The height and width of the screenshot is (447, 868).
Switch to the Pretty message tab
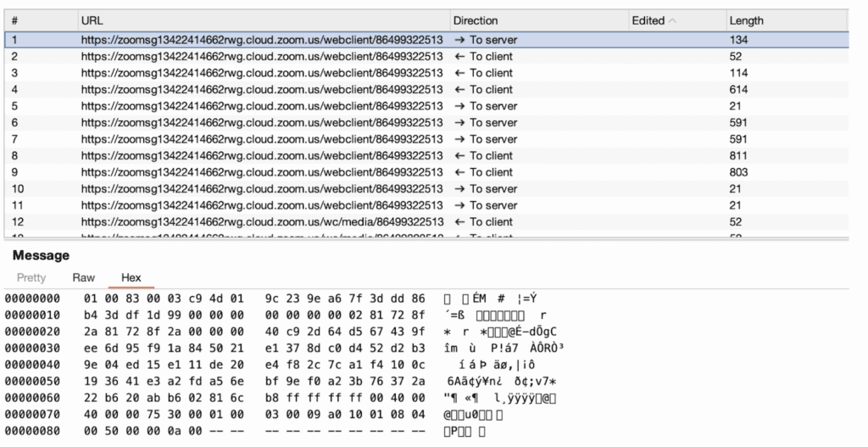point(31,277)
